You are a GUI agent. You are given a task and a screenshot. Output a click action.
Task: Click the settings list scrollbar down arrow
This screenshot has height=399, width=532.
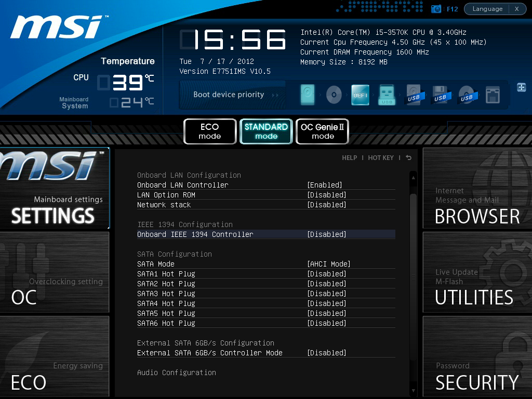413,390
